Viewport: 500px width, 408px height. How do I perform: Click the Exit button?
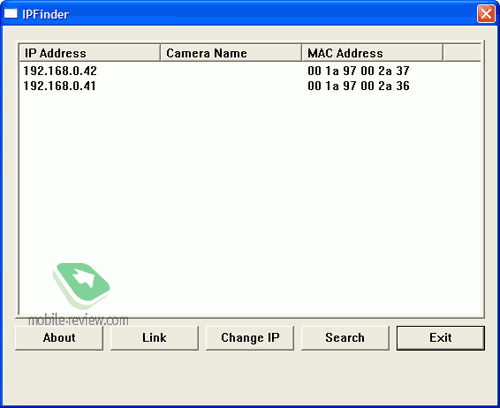click(440, 338)
